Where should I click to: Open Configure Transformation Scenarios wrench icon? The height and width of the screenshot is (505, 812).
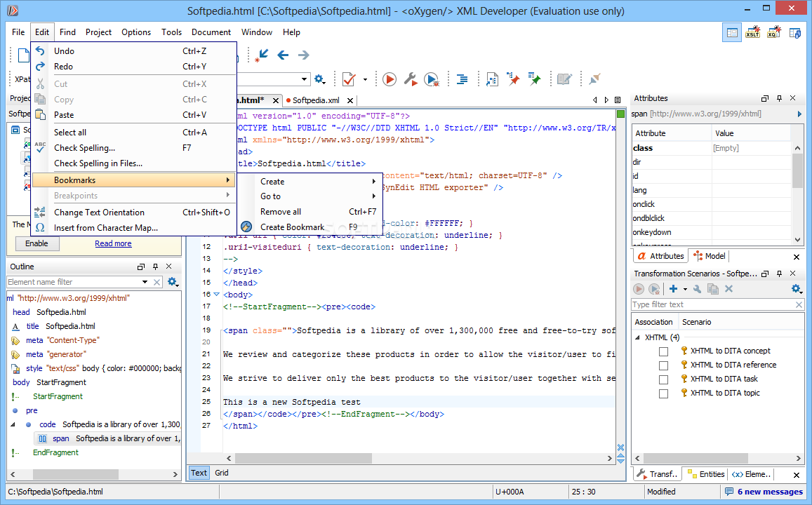click(410, 79)
